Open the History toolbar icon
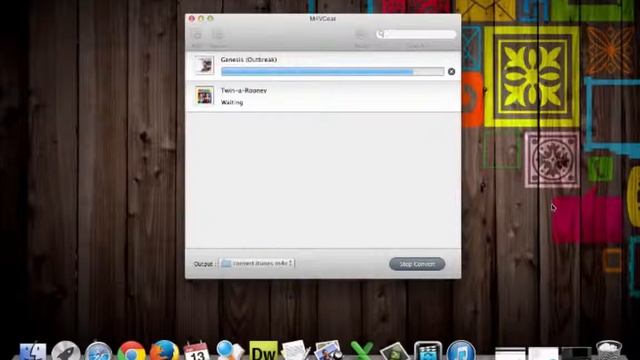 coord(361,36)
